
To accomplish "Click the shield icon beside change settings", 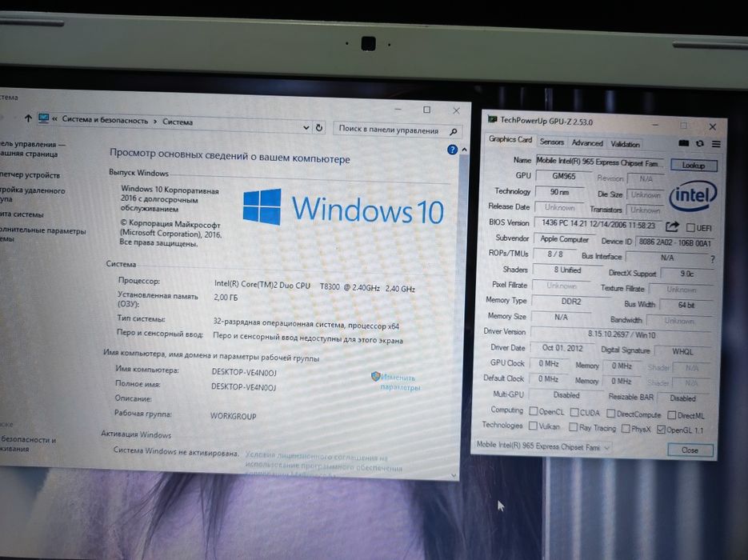I will coord(375,376).
